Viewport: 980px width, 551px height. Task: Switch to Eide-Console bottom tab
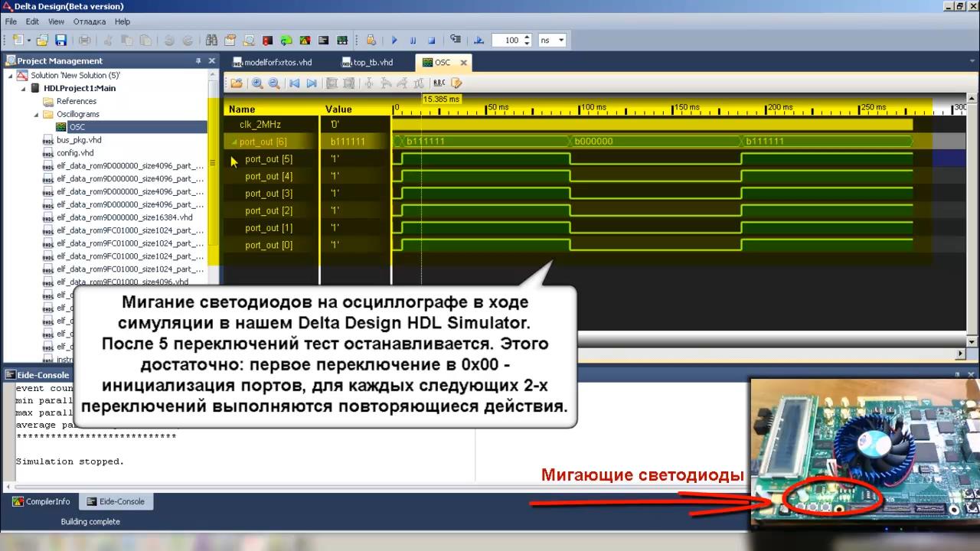tap(116, 501)
